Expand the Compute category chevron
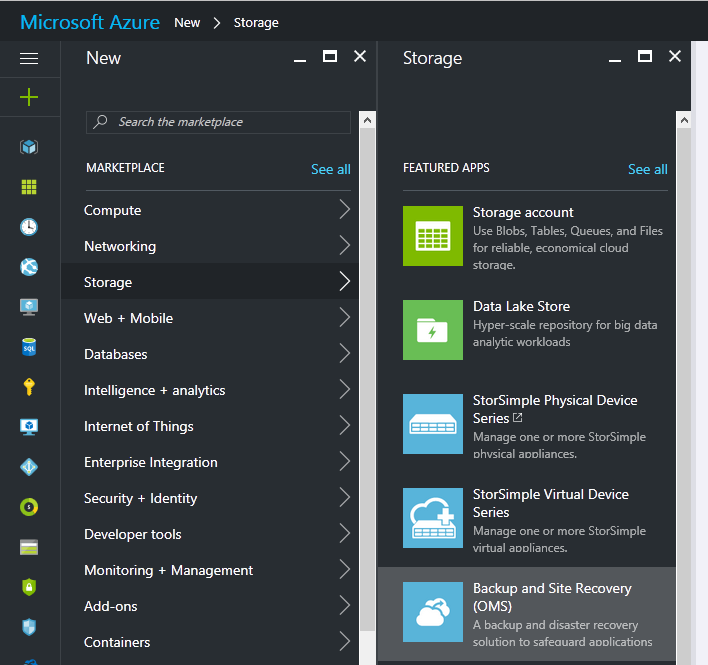Image resolution: width=708 pixels, height=665 pixels. 345,209
